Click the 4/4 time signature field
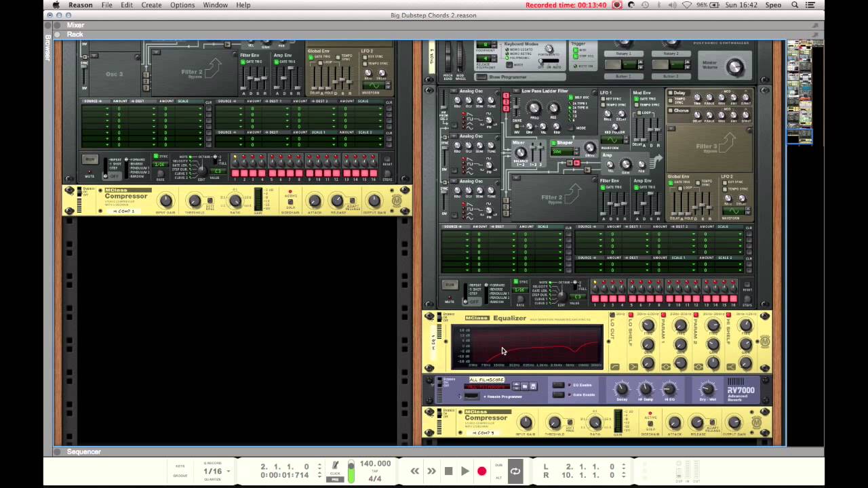This screenshot has height=488, width=868. (x=375, y=479)
